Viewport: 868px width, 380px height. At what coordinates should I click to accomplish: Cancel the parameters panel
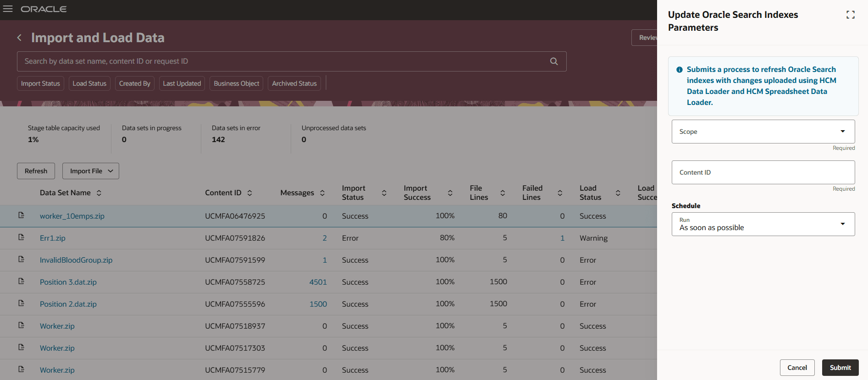click(x=797, y=368)
